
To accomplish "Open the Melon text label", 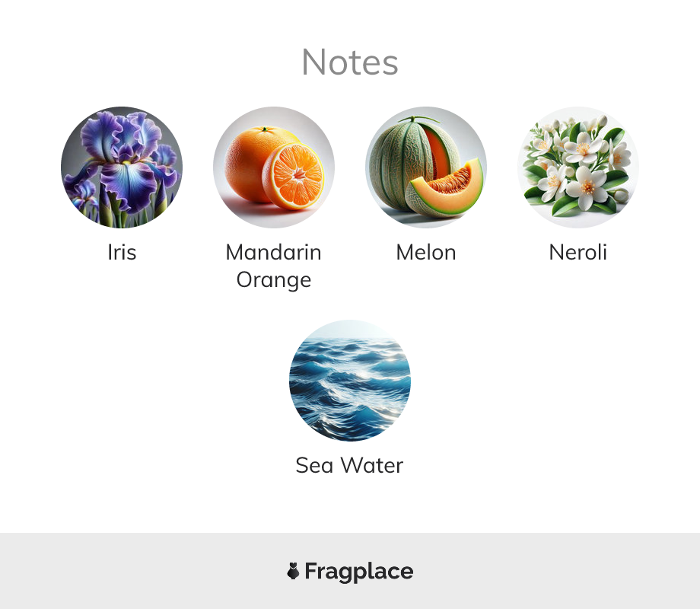I will coord(426,252).
